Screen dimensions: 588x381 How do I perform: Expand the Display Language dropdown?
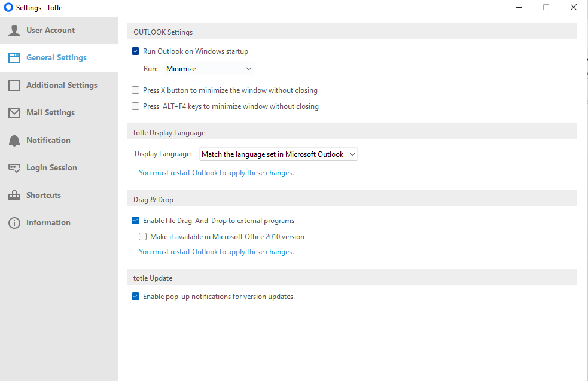(x=278, y=154)
